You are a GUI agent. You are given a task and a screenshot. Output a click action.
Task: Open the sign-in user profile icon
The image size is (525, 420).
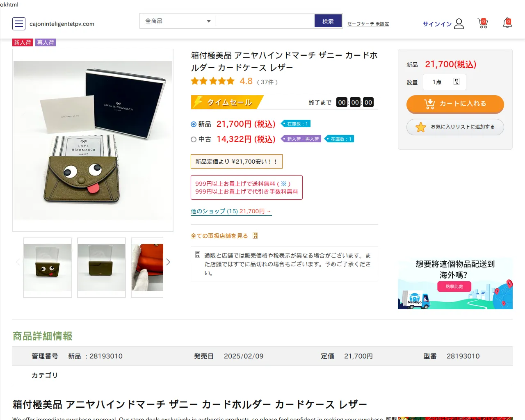point(459,24)
